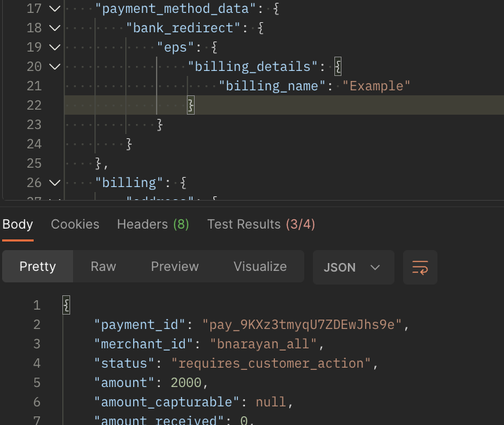The height and width of the screenshot is (425, 504).
Task: Select the Visualize view mode
Action: [x=260, y=267]
